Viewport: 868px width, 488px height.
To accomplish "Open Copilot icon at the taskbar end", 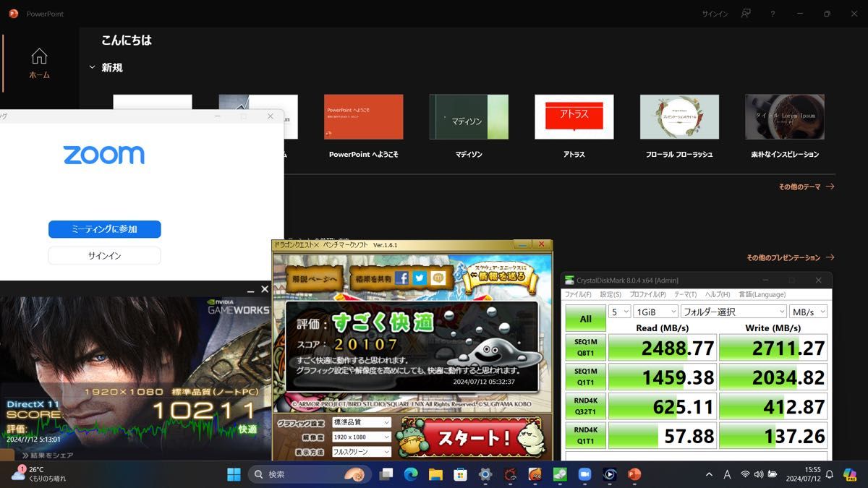I will tap(850, 474).
